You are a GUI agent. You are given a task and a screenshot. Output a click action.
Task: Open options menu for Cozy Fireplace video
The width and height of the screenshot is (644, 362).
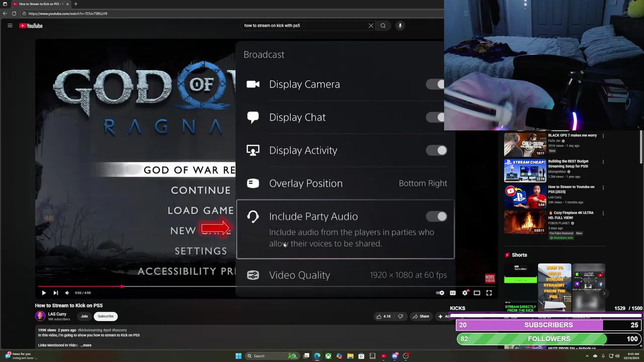point(603,213)
